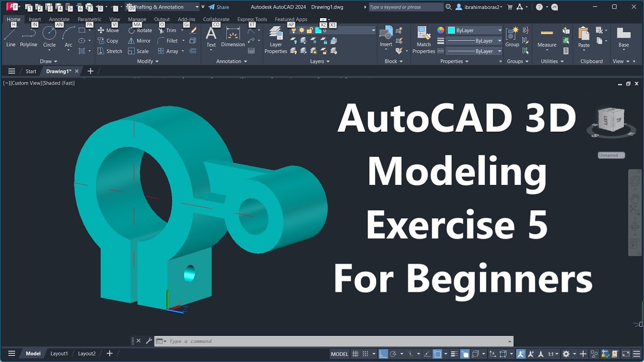Expand the Layers panel
644x362 pixels.
click(320, 61)
